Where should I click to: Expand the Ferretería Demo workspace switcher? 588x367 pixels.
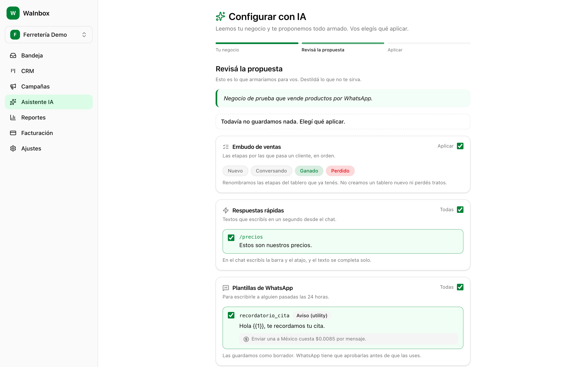click(x=49, y=35)
